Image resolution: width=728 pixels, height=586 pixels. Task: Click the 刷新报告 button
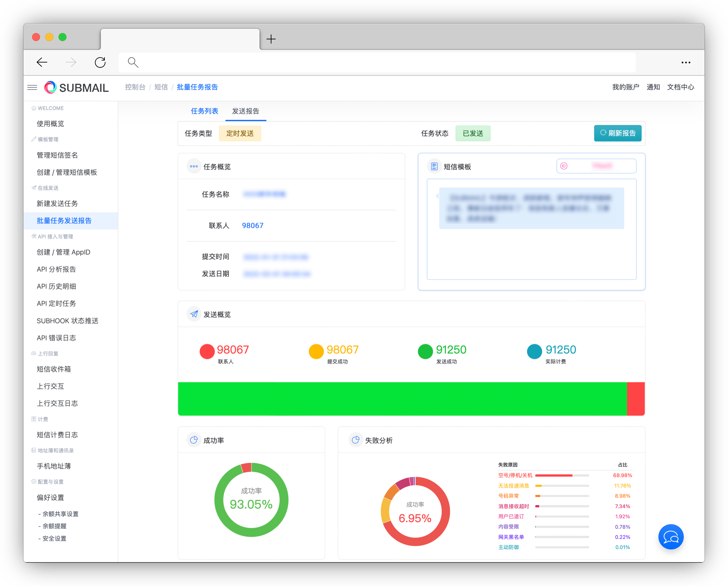[618, 133]
